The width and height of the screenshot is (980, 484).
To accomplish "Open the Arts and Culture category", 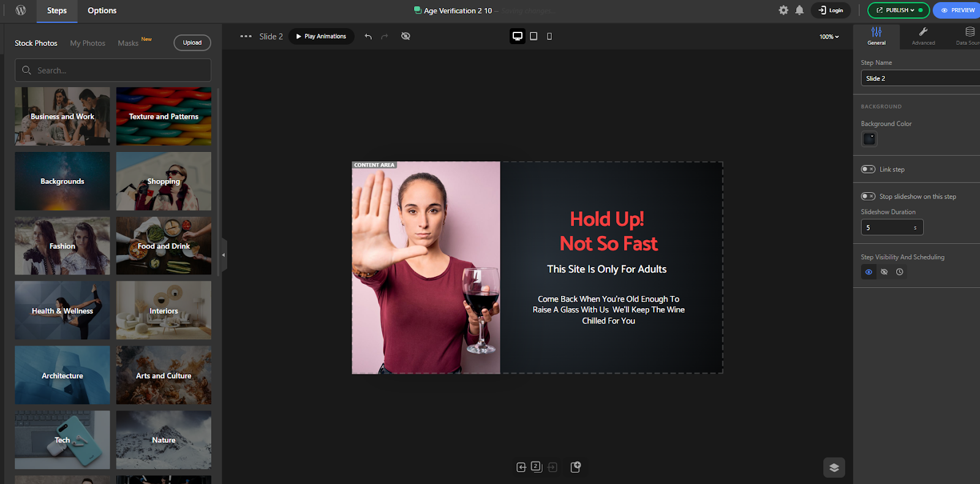I will point(164,376).
